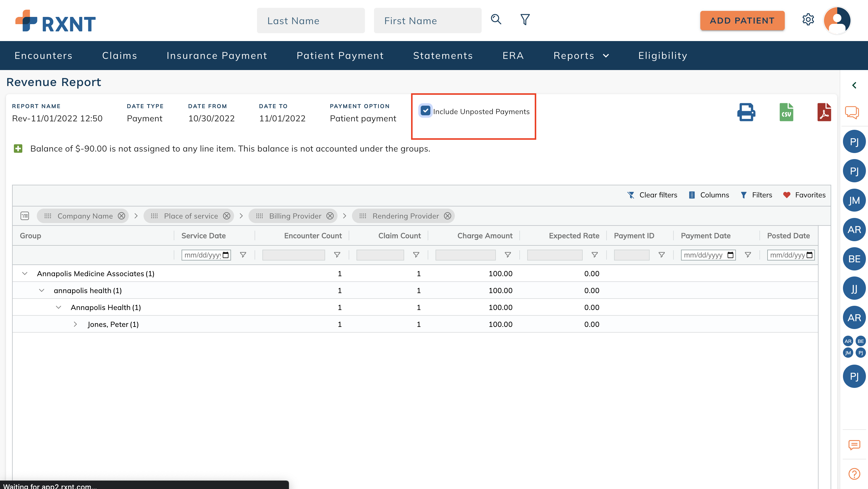Open the help question mark icon
This screenshot has width=868, height=489.
click(854, 474)
